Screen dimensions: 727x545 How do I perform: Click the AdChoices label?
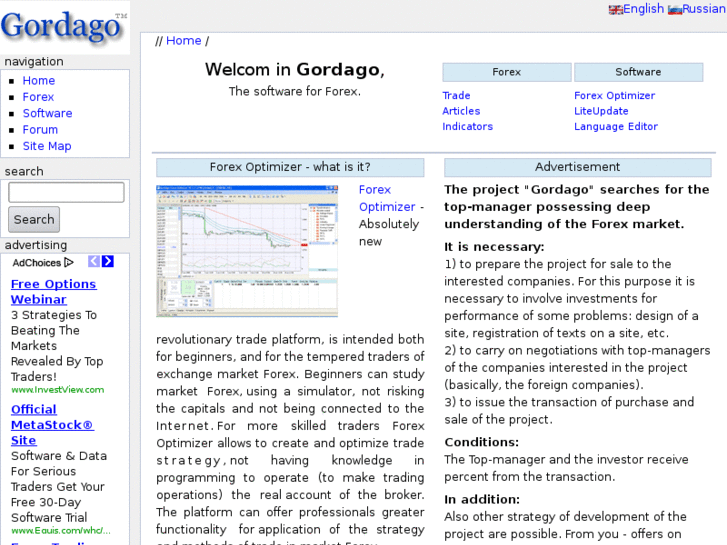pyautogui.click(x=37, y=263)
